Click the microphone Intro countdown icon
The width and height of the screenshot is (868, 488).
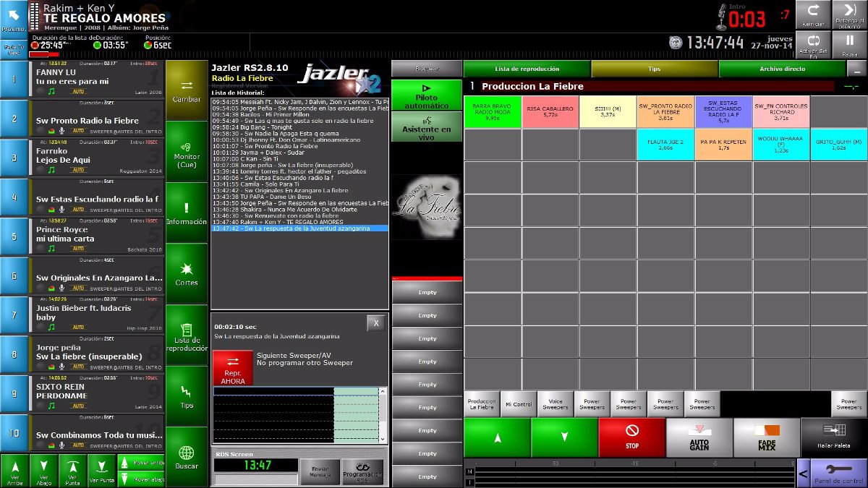point(721,16)
